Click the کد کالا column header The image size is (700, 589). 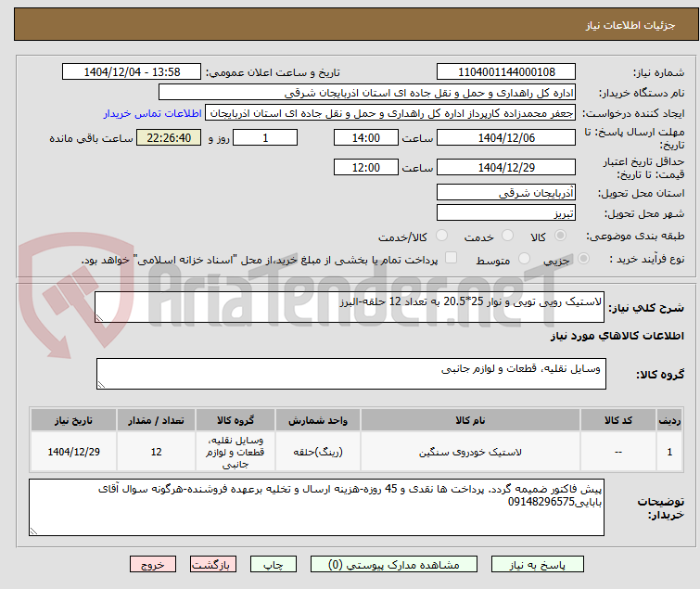618,420
